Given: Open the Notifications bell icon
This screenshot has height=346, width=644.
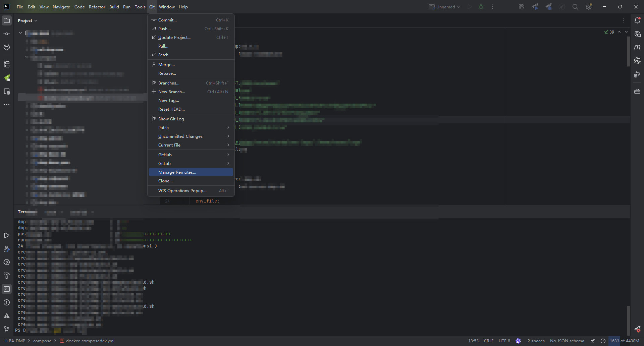Looking at the screenshot, I should (637, 20).
